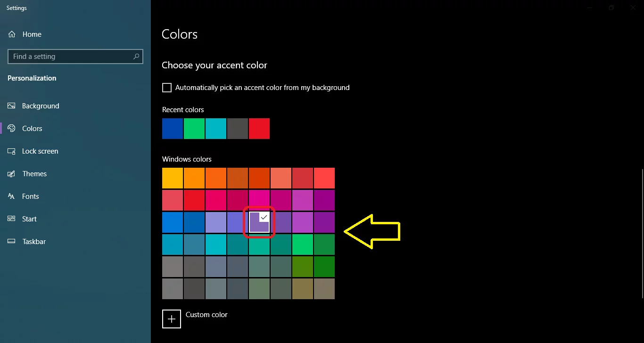This screenshot has height=343, width=644.
Task: Click the Lock screen icon
Action: (x=12, y=151)
